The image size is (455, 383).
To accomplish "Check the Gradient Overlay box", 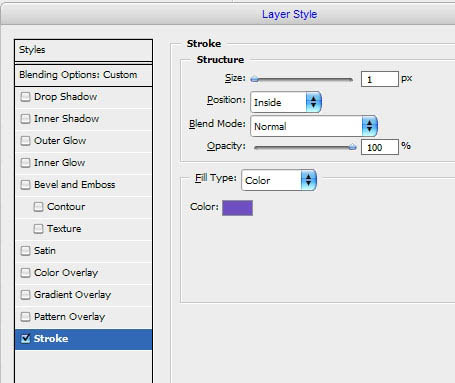I will tap(25, 295).
